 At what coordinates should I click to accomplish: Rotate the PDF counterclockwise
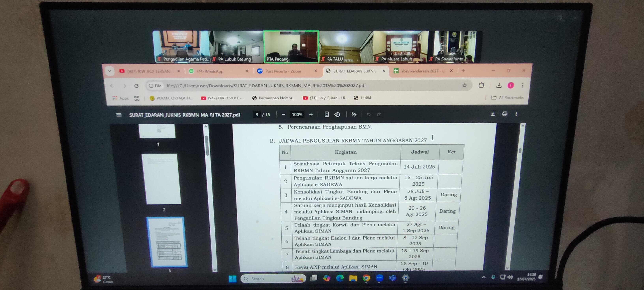point(337,114)
